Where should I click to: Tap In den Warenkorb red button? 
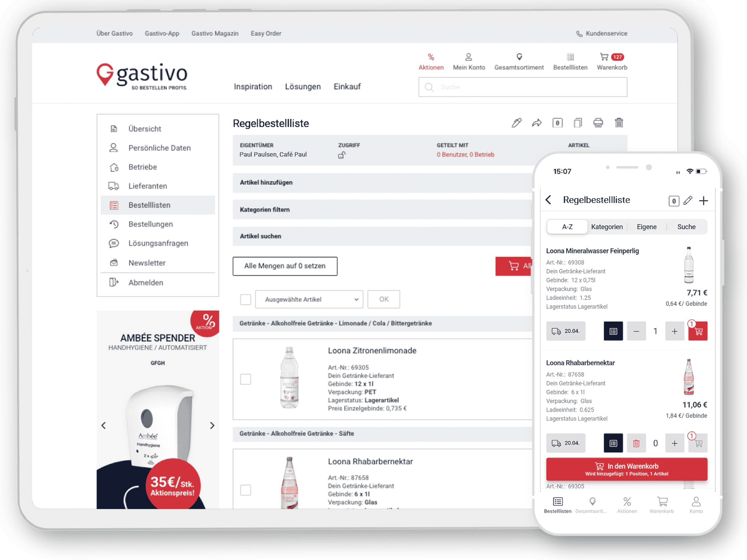(x=627, y=469)
